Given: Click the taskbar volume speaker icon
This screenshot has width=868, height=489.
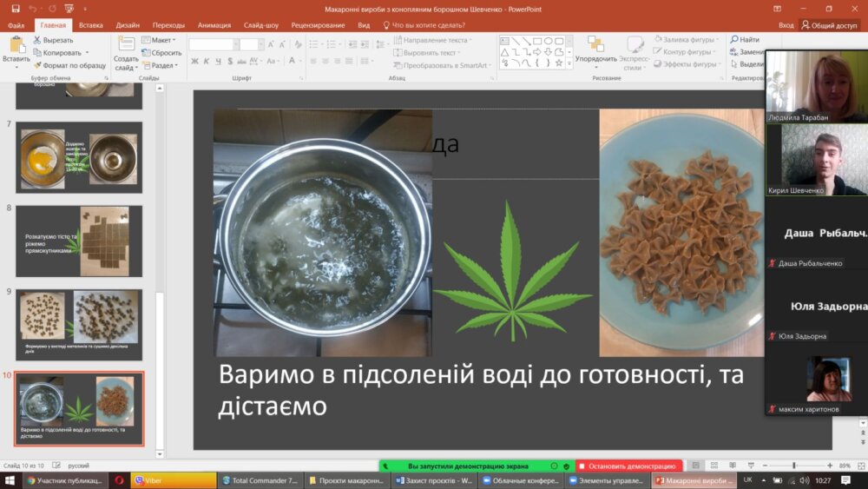Looking at the screenshot, I should pos(804,480).
